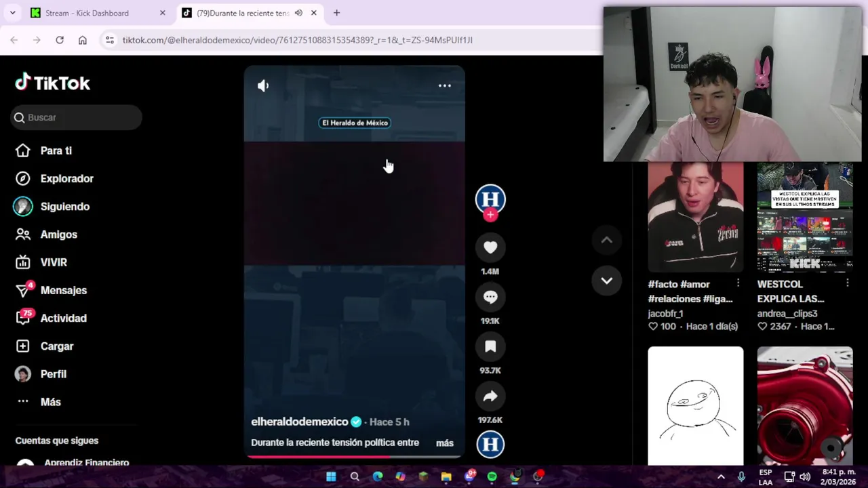
Task: Share the video with the arrow icon
Action: click(490, 396)
